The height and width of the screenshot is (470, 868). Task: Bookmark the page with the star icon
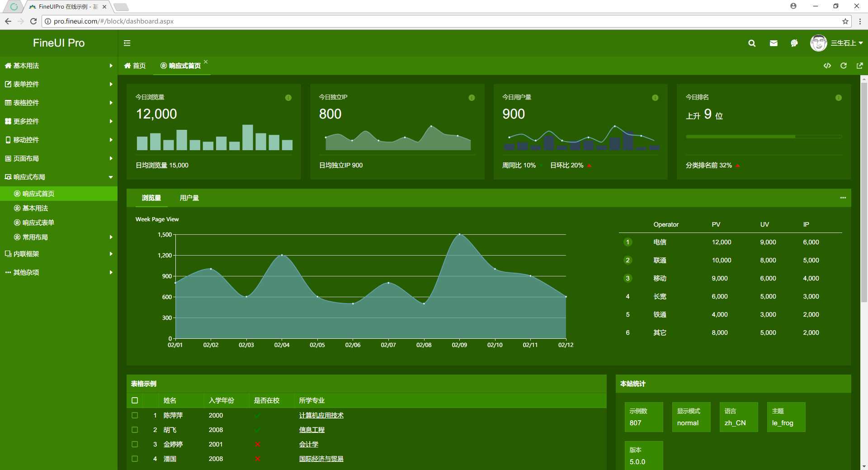(845, 21)
